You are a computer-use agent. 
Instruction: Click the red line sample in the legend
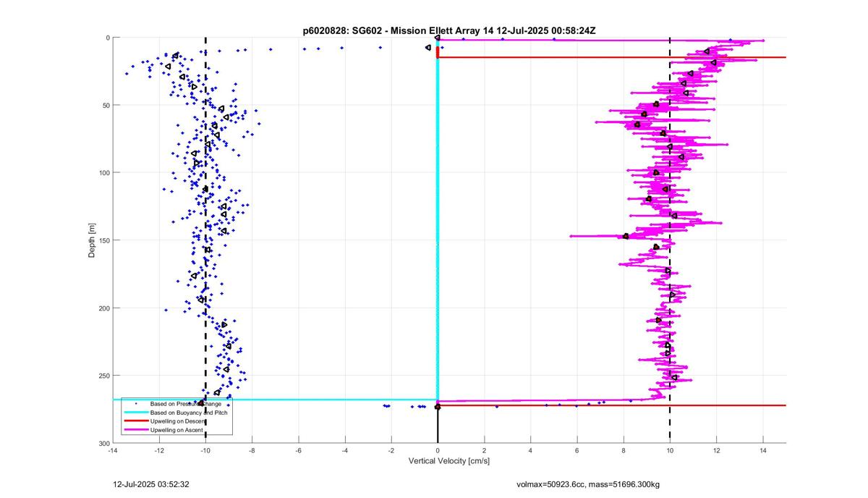[135, 421]
